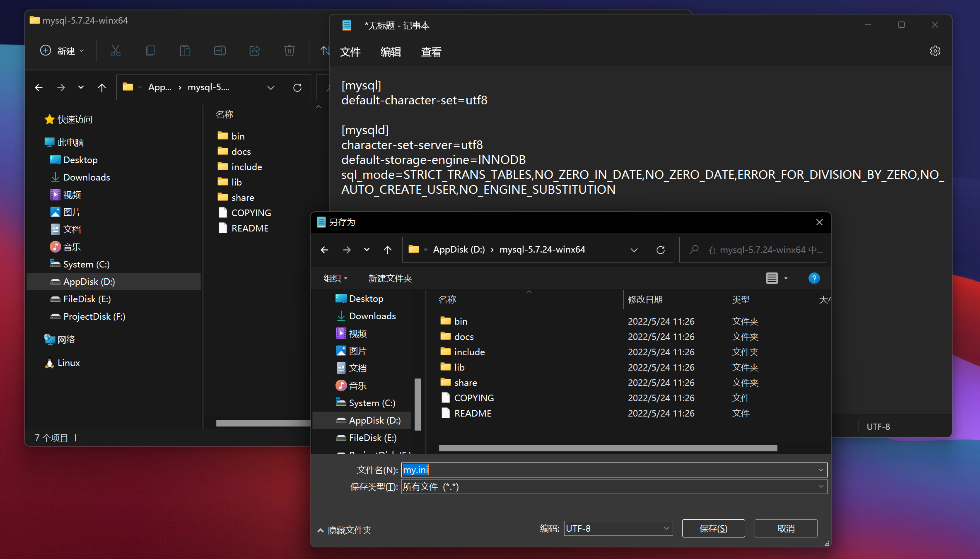Open the 文件 menu in Notepad
The width and height of the screenshot is (980, 559).
click(x=350, y=52)
